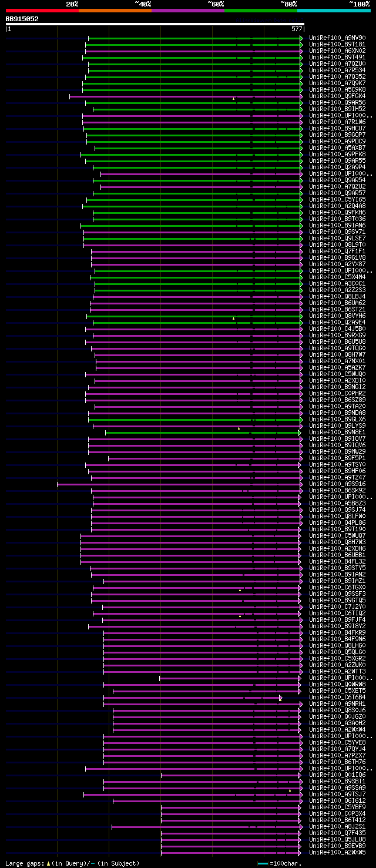This screenshot has height=868, width=376.
Task: Select the label UniRef100_A9PDC9
Action: point(337,142)
